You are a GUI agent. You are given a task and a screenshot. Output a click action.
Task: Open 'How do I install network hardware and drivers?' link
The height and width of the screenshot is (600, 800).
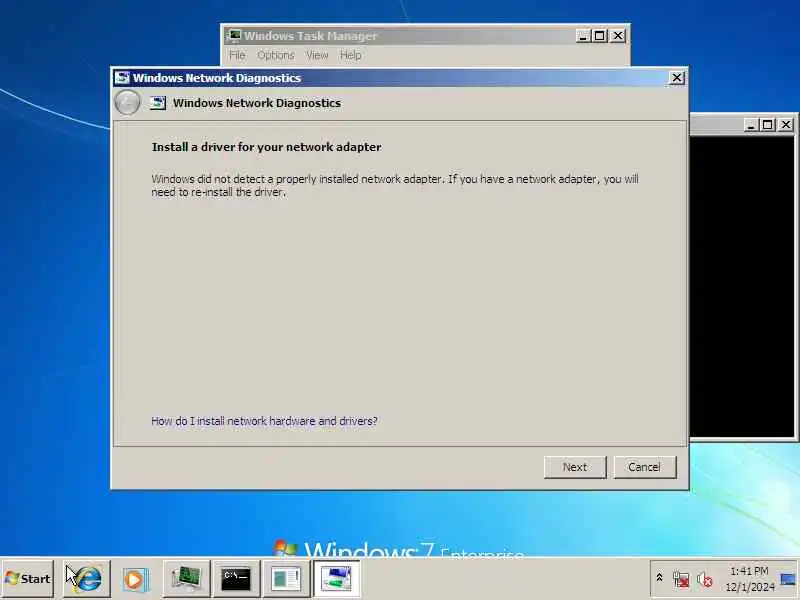[x=264, y=421]
